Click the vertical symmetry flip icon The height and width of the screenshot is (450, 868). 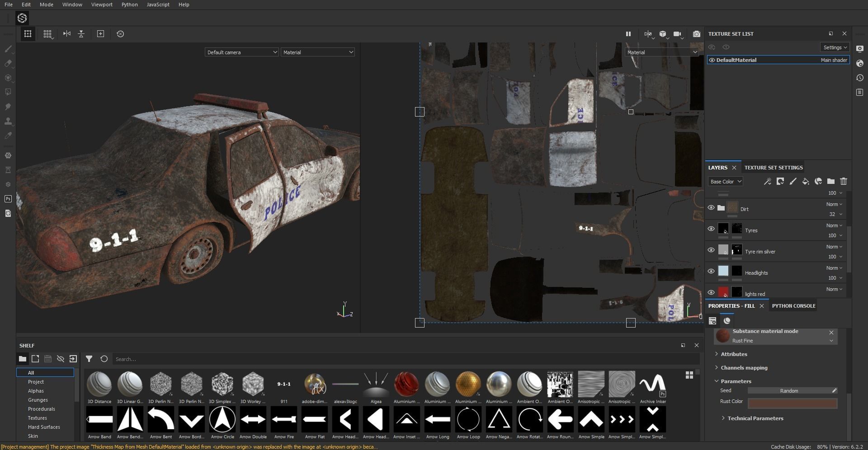point(81,34)
